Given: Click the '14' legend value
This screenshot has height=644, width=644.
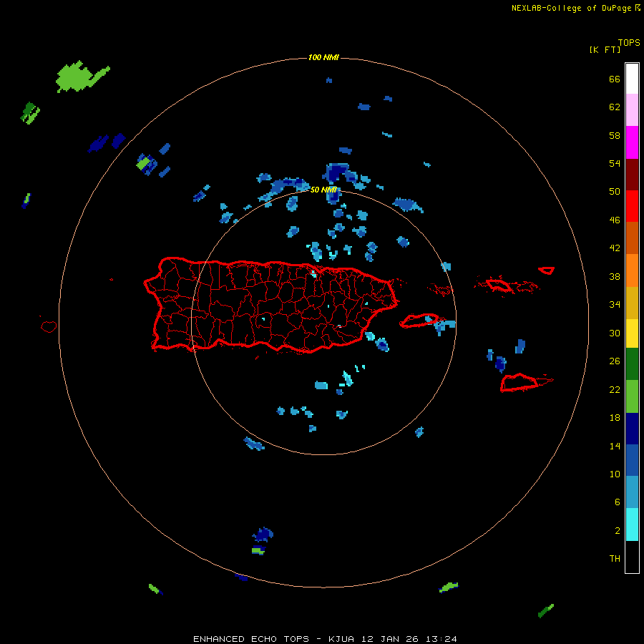Looking at the screenshot, I should tap(615, 446).
